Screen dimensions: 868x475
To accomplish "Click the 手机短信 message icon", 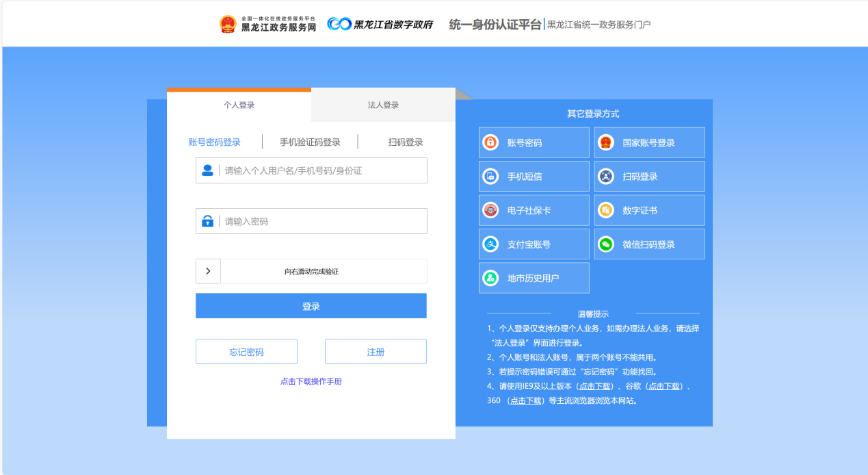I will click(x=490, y=177).
